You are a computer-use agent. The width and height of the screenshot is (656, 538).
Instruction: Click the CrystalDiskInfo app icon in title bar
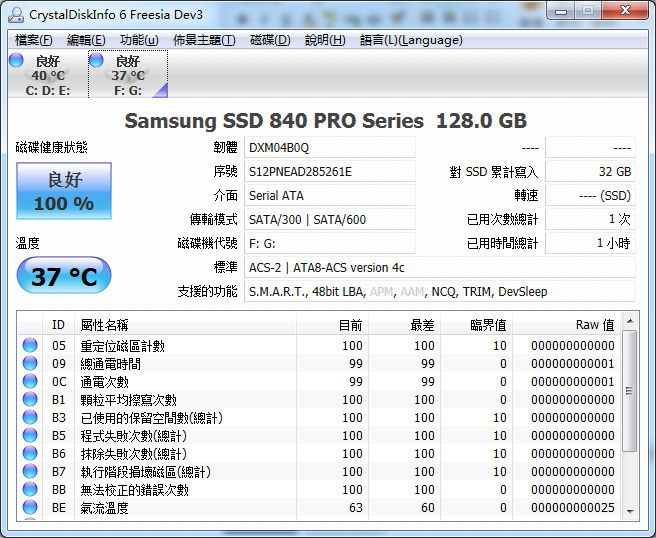pos(16,15)
